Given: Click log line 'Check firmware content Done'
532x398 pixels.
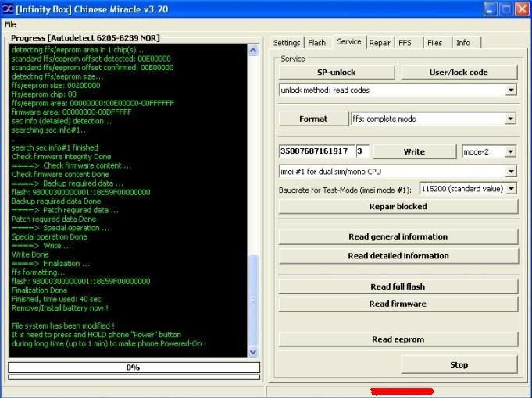Looking at the screenshot, I should coord(60,175).
